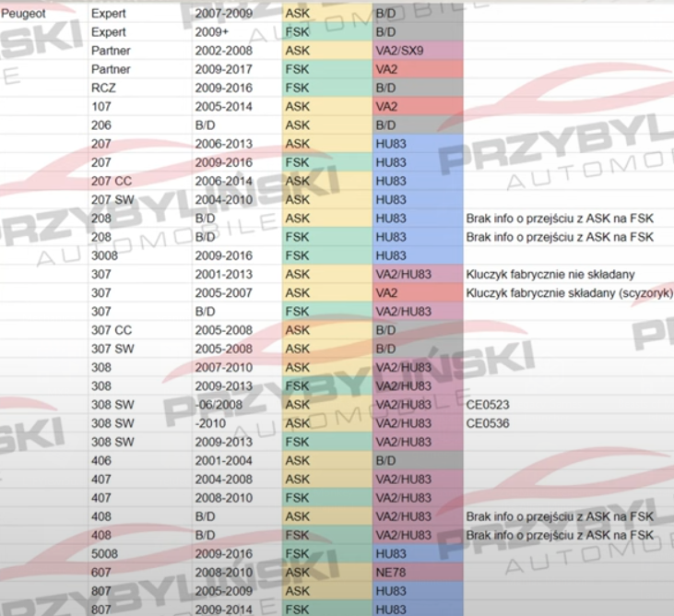Click the FSK cell in the Expert 2009+ row
Screen dimensions: 674x616
coord(327,31)
